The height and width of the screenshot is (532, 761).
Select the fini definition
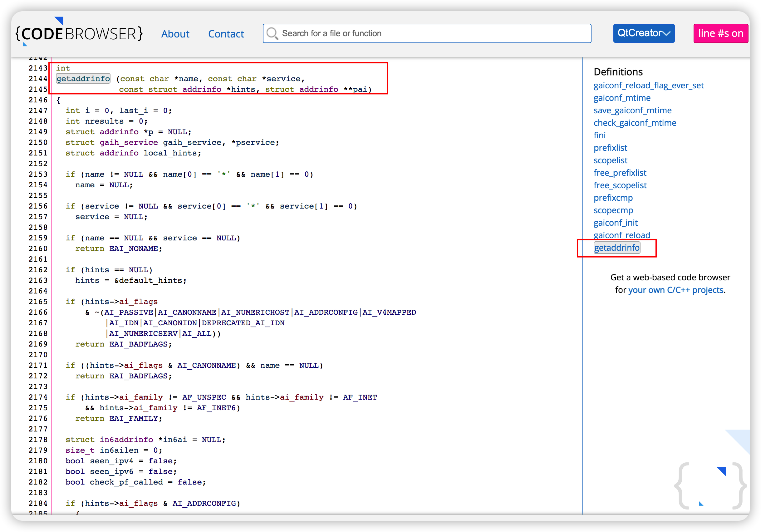599,135
